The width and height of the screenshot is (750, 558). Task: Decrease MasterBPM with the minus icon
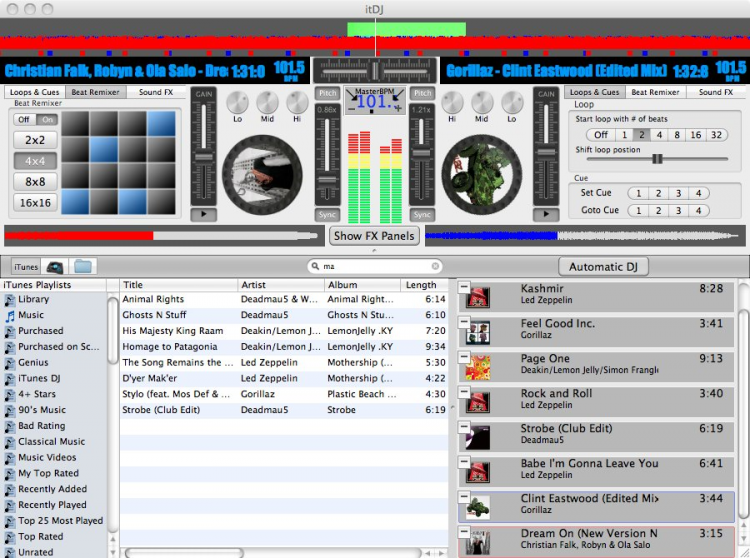352,109
